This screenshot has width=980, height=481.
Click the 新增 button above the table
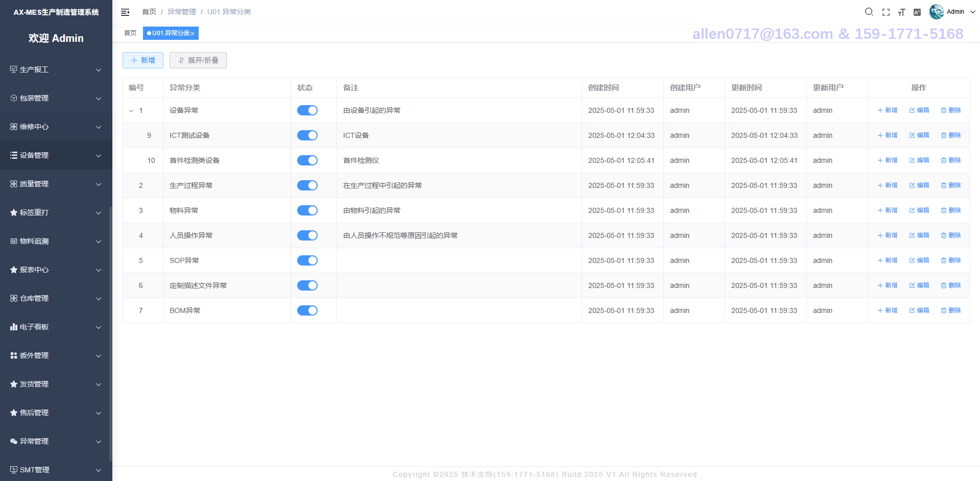coord(143,60)
